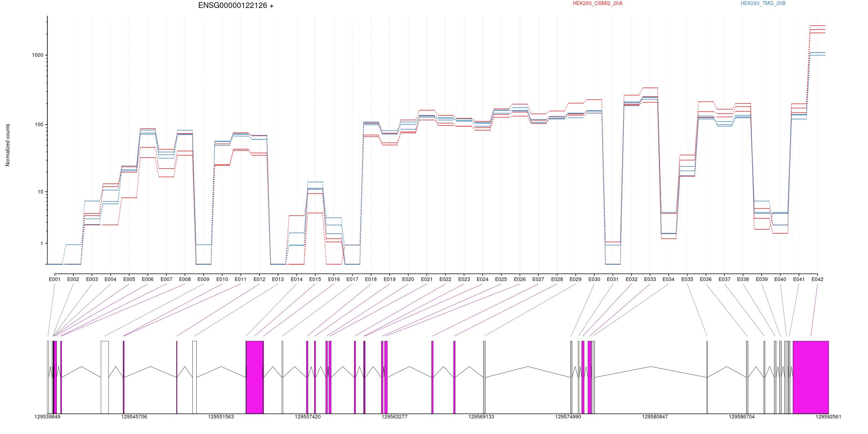Select exon label E003
Viewport: 868px width, 434px height.
click(x=92, y=279)
